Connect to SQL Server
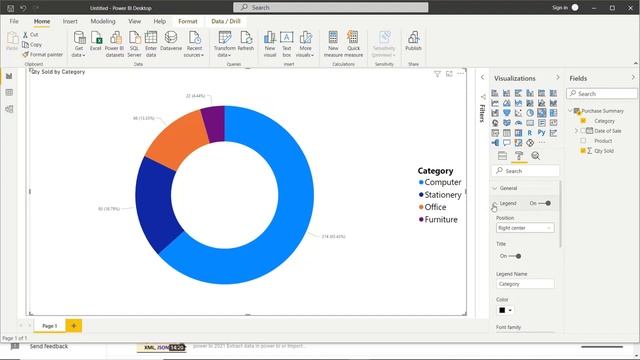Image resolution: width=640 pixels, height=360 pixels. 134,44
